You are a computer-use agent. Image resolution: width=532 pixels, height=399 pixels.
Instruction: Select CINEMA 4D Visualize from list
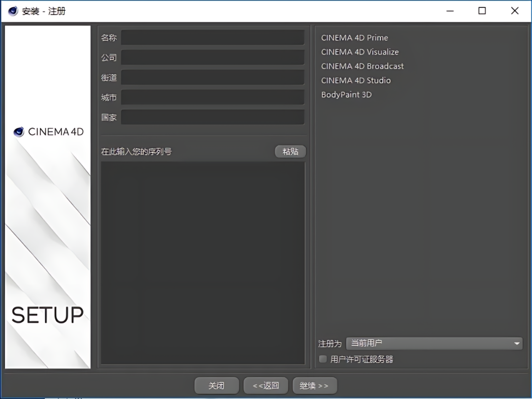(x=360, y=52)
